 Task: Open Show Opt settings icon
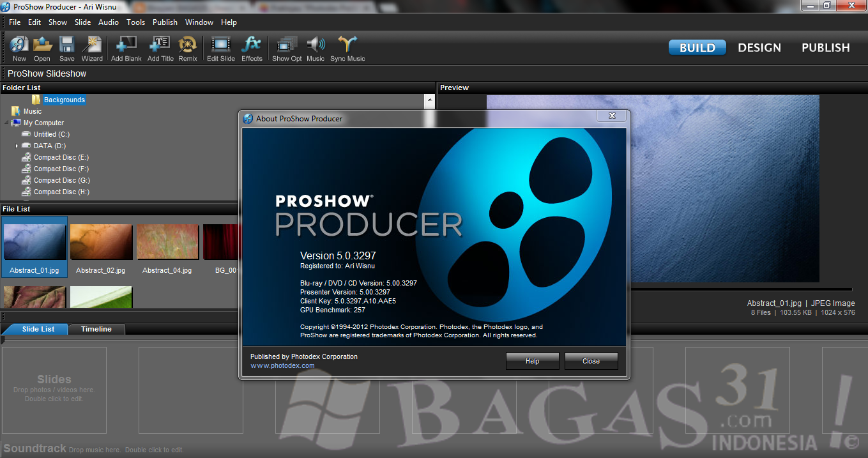(x=287, y=49)
